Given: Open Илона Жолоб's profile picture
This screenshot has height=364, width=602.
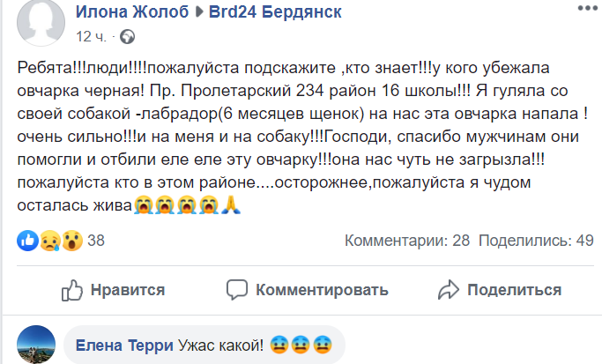Looking at the screenshot, I should click(39, 25).
